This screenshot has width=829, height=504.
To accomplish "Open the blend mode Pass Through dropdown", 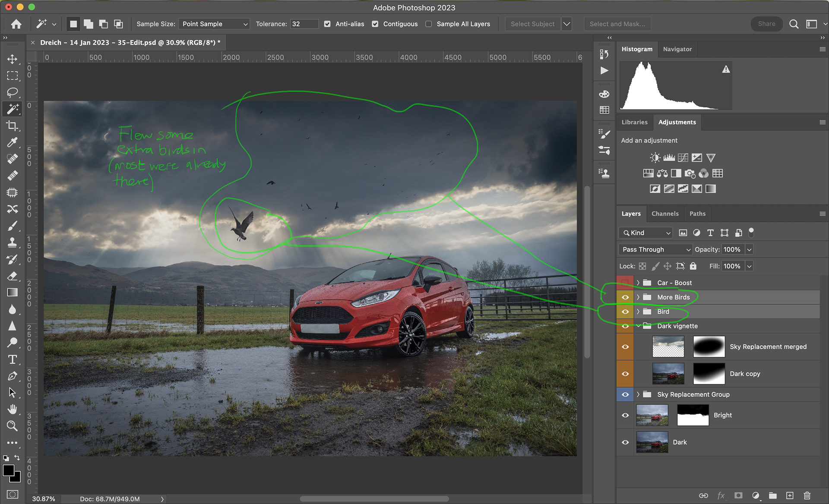I will pyautogui.click(x=655, y=249).
